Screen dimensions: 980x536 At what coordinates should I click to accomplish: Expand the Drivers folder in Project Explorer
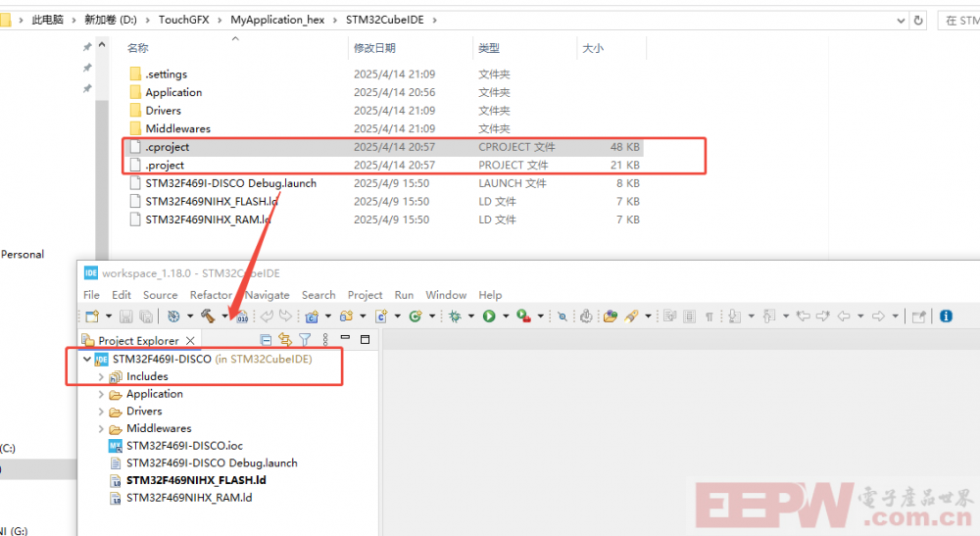coord(101,412)
